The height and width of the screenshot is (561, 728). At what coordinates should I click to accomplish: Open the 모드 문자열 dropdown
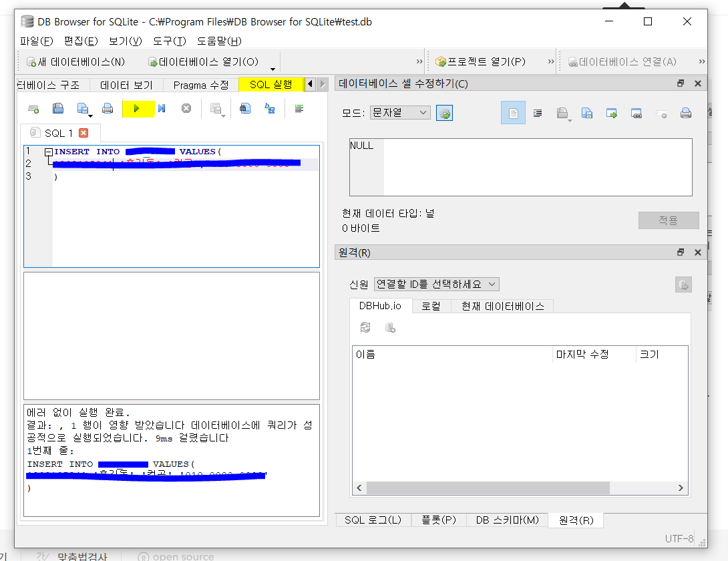400,112
